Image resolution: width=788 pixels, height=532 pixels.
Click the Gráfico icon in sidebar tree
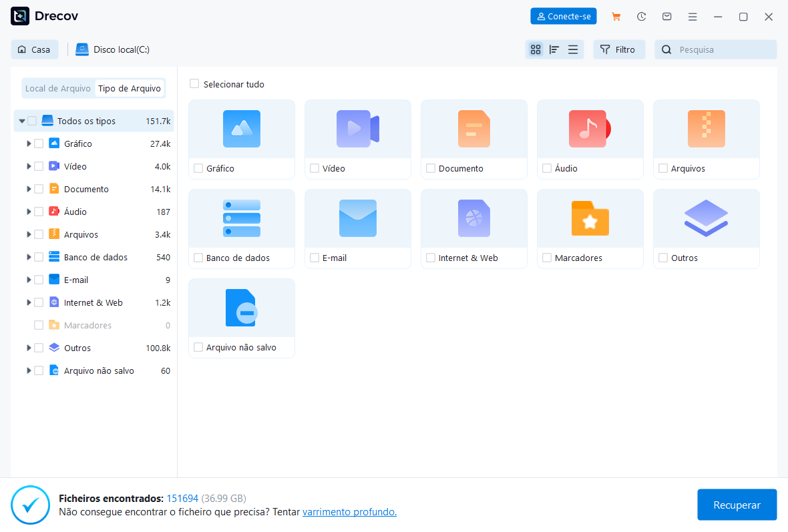[54, 143]
